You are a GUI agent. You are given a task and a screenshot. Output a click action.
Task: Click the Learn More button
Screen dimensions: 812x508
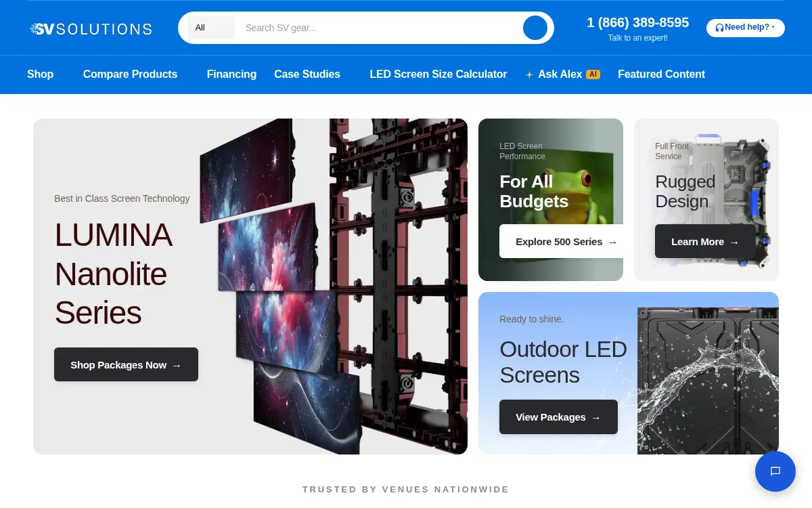point(705,241)
